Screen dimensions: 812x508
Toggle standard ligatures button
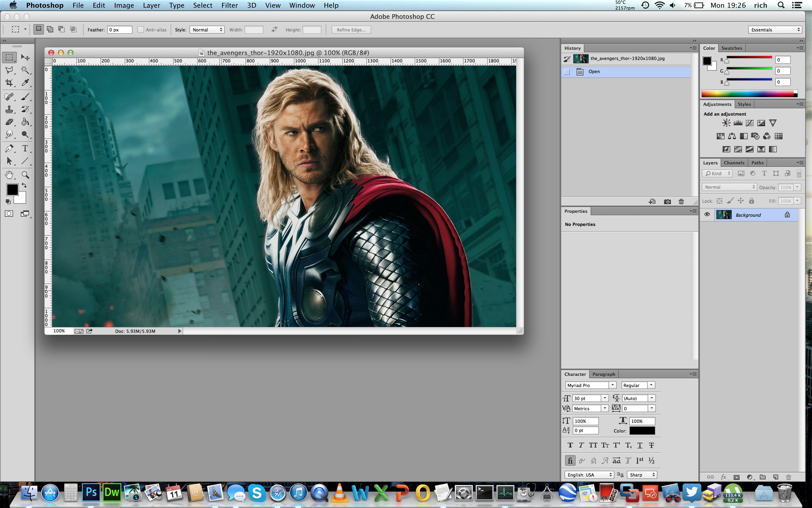click(570, 460)
